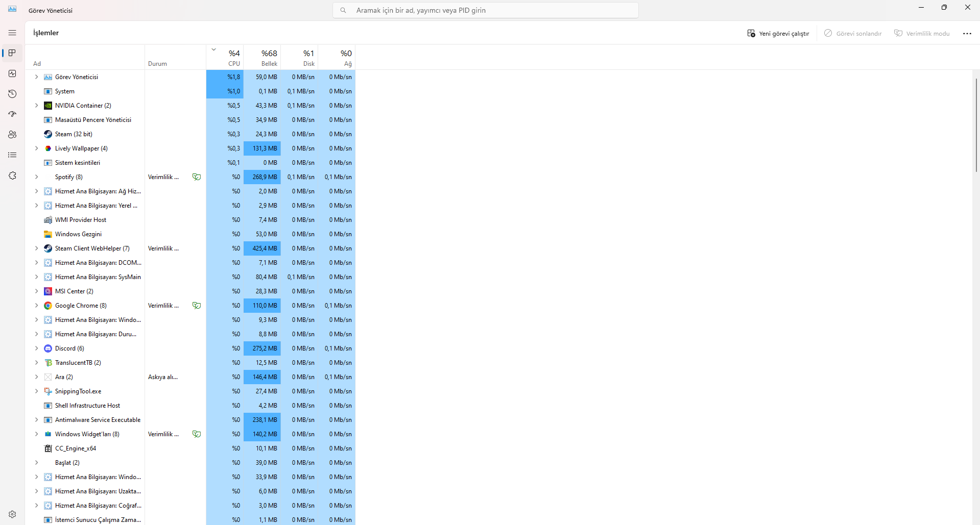Image resolution: width=980 pixels, height=525 pixels.
Task: Open the Details list icon in sidebar
Action: [x=12, y=155]
